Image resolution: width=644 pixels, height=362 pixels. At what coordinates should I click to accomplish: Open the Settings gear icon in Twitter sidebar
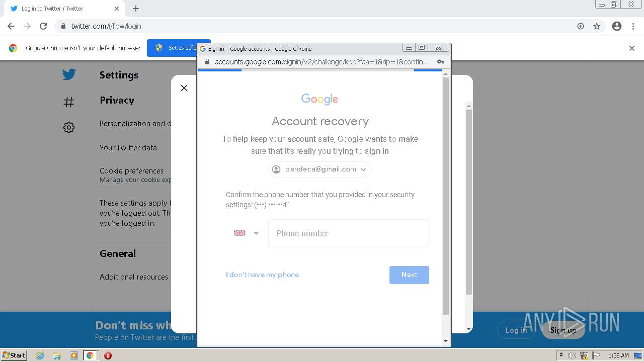pyautogui.click(x=69, y=127)
